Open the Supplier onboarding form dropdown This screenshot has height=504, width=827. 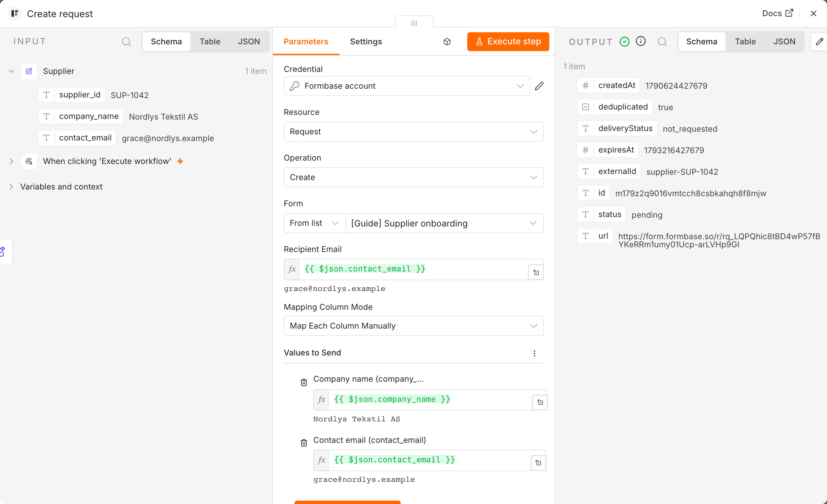pos(444,223)
